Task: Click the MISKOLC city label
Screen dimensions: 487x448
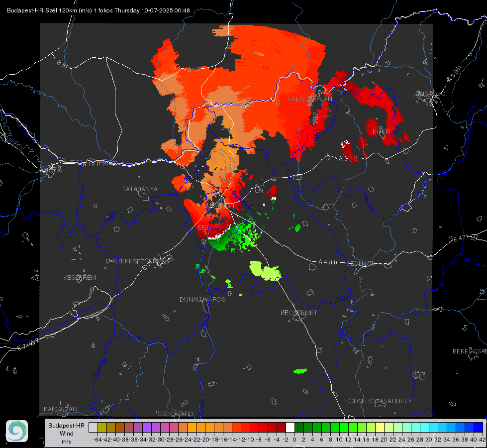Action: pos(432,94)
